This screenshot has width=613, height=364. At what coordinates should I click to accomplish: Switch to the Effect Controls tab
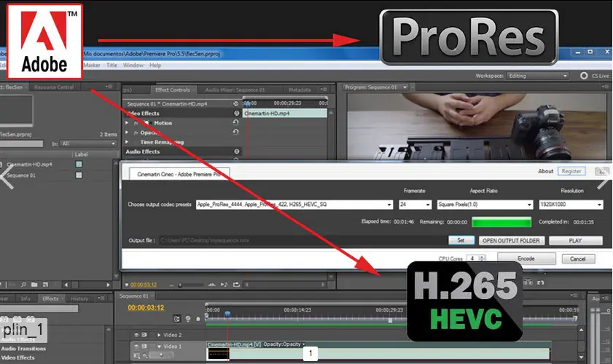(x=173, y=90)
